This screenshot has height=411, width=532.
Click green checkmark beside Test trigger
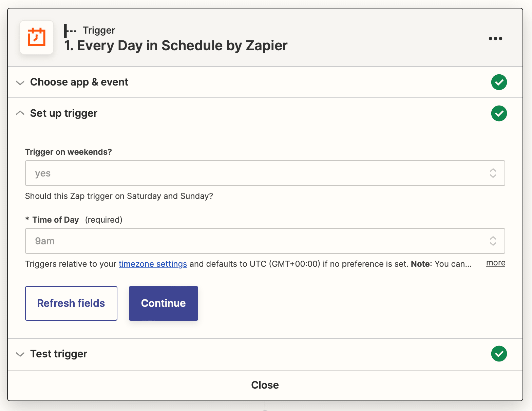[x=499, y=354]
